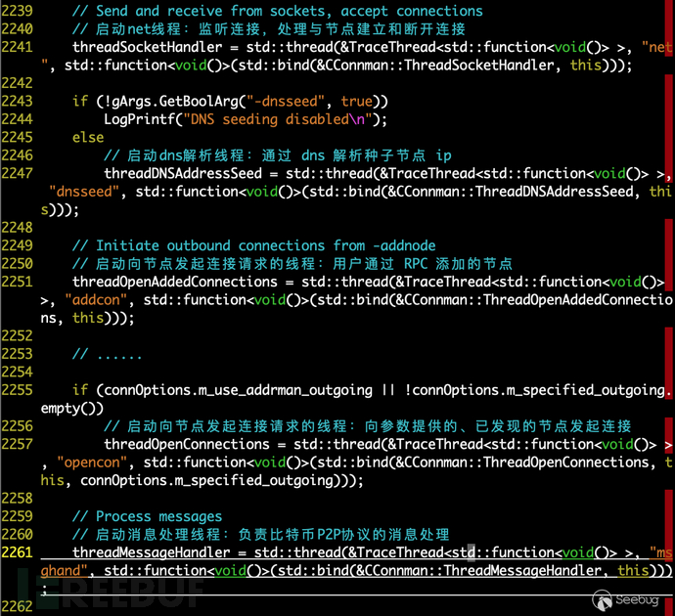The image size is (675, 616).
Task: Click the "DNS seeding disabled\n" string
Action: tap(278, 119)
